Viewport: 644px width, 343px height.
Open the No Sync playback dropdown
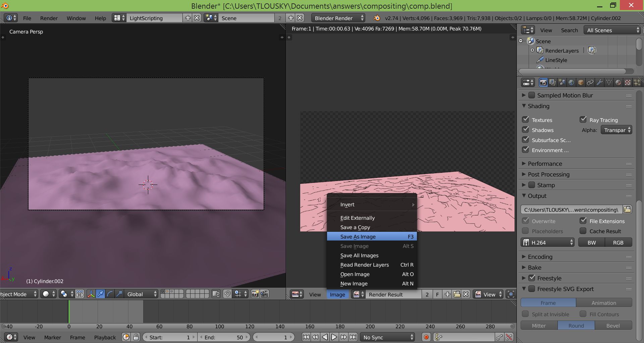tap(387, 337)
